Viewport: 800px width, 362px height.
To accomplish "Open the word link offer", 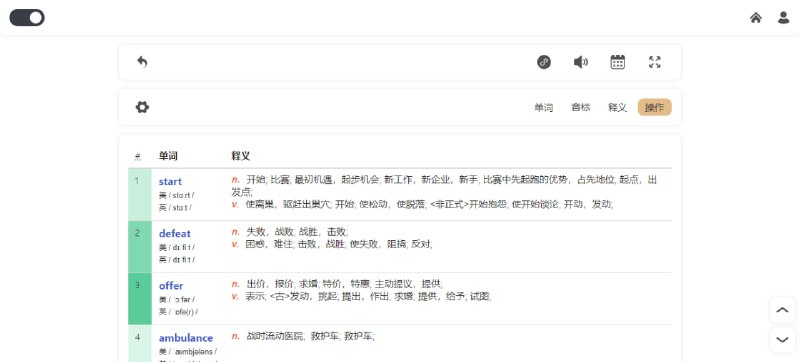I will [170, 286].
